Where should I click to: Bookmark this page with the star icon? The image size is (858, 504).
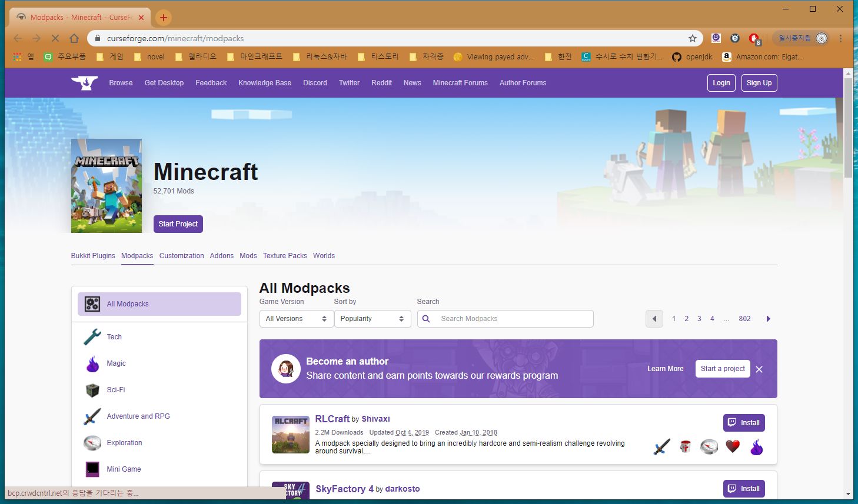[693, 38]
